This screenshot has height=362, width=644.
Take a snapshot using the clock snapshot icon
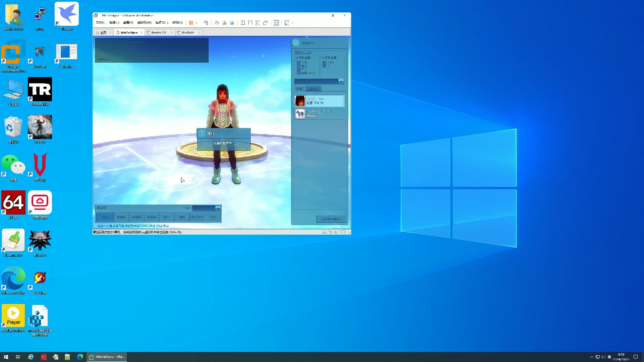click(217, 23)
